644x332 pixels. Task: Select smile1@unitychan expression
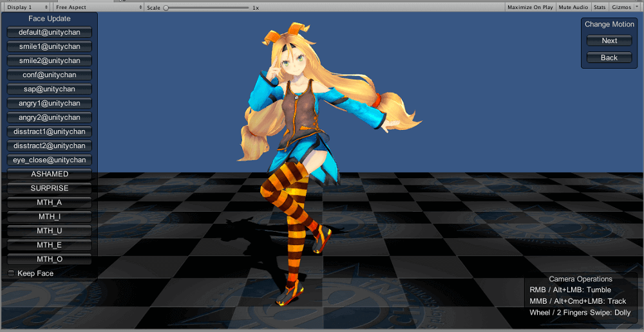(50, 46)
